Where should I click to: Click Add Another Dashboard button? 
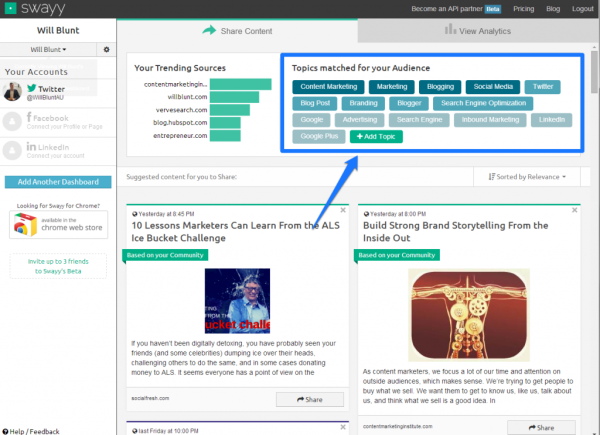[x=58, y=182]
